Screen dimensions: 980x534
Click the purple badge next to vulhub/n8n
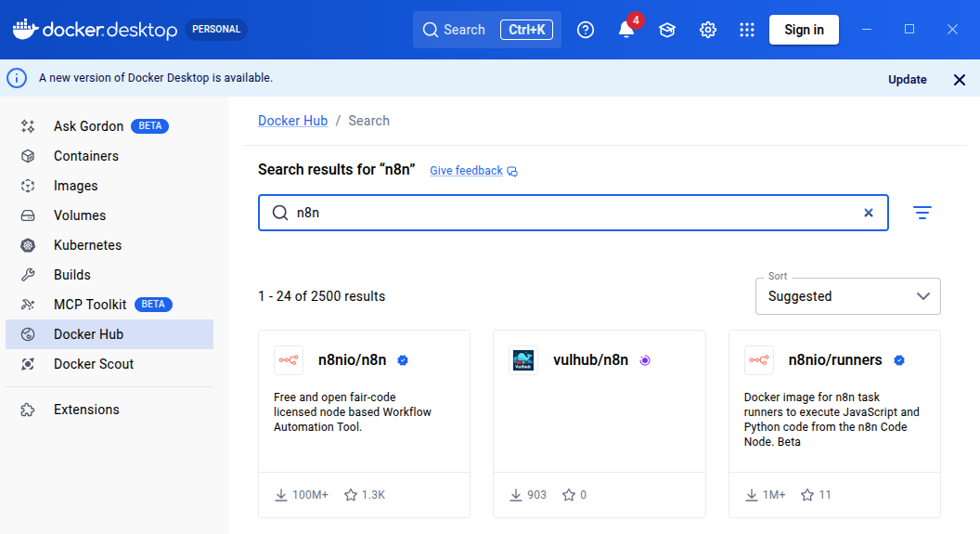point(645,360)
